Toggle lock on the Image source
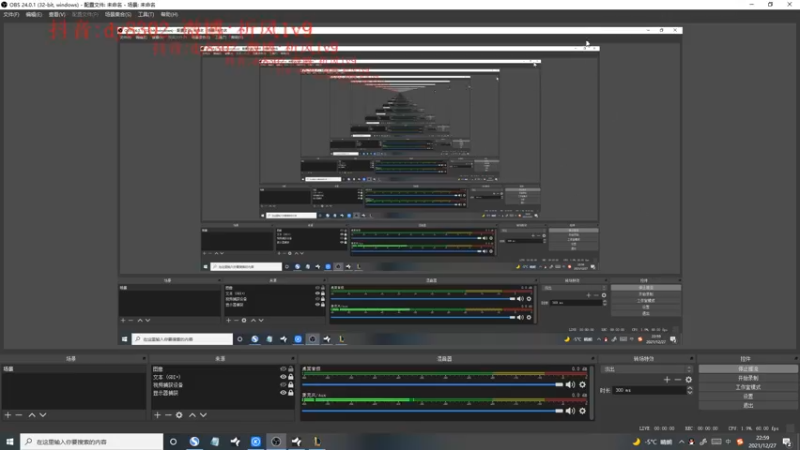This screenshot has width=800, height=450. click(291, 369)
